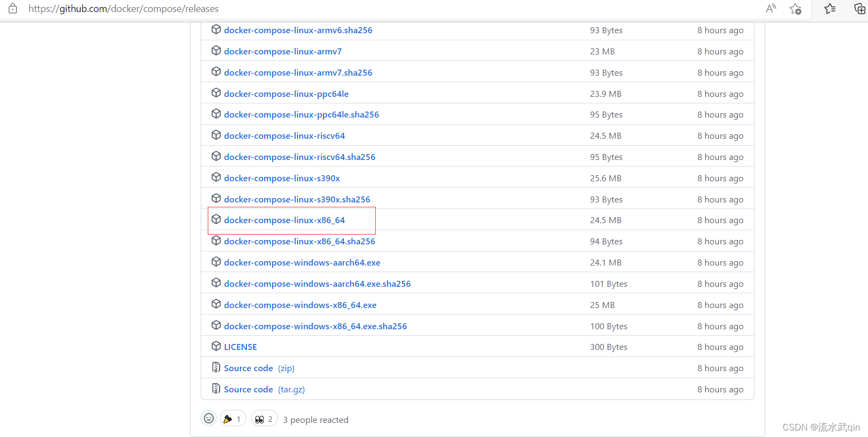
Task: Open the LICENSE asset link
Action: [x=240, y=347]
